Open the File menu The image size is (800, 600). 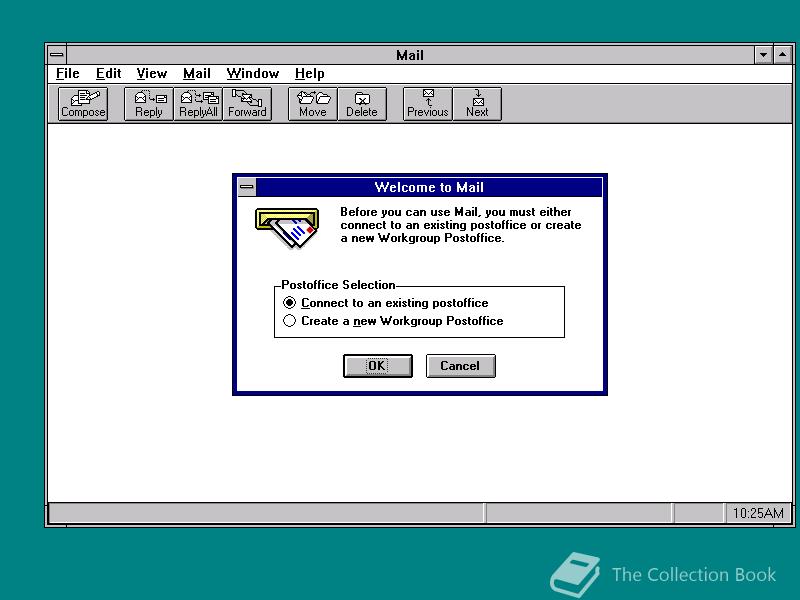click(67, 73)
